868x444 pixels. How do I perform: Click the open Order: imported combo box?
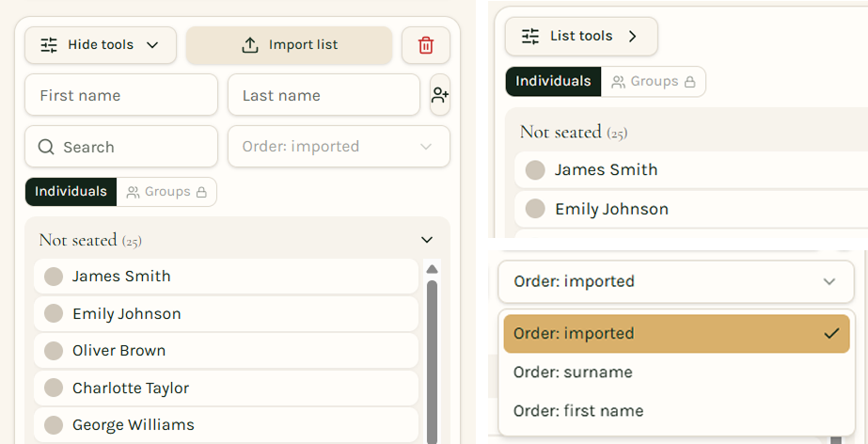[676, 281]
